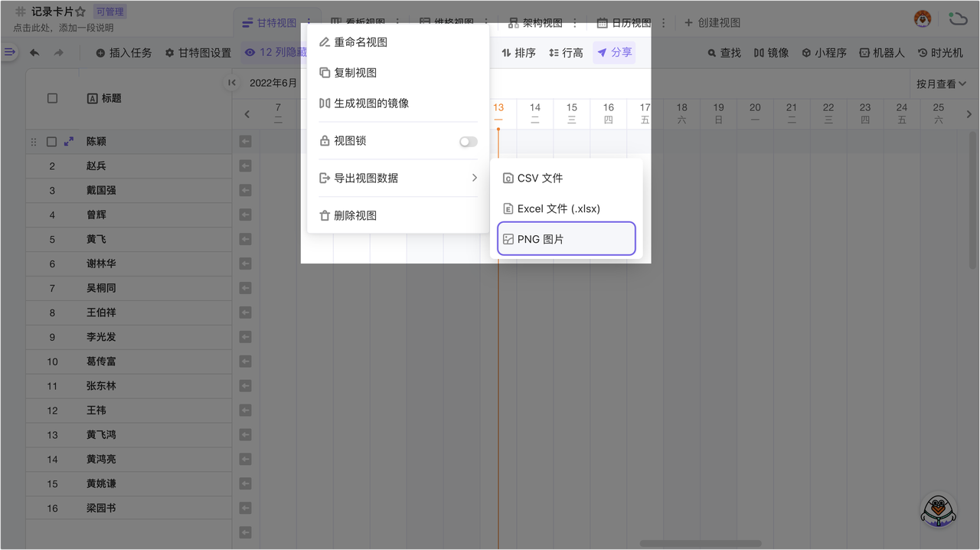Expand the 导出视图数据 submenu
The height and width of the screenshot is (550, 980).
click(398, 178)
